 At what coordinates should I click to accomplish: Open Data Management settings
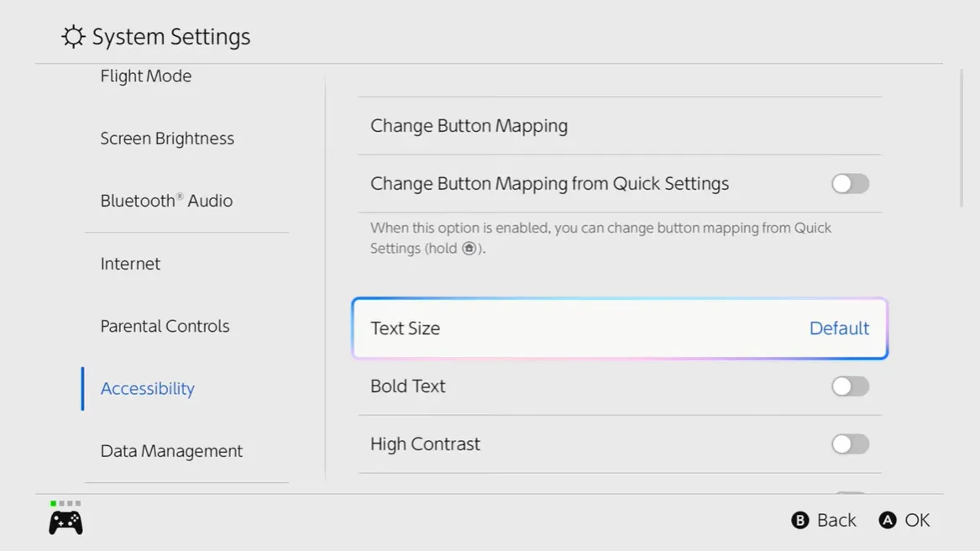coord(171,451)
